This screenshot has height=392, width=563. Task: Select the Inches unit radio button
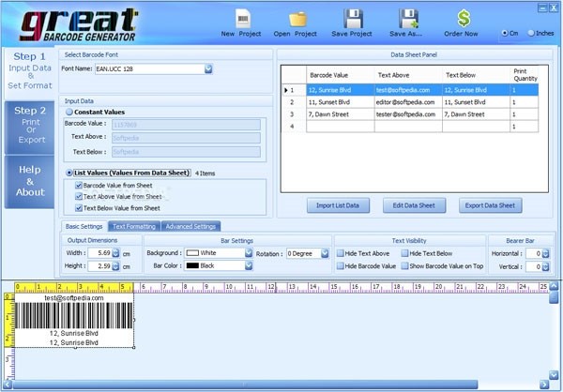click(x=531, y=33)
